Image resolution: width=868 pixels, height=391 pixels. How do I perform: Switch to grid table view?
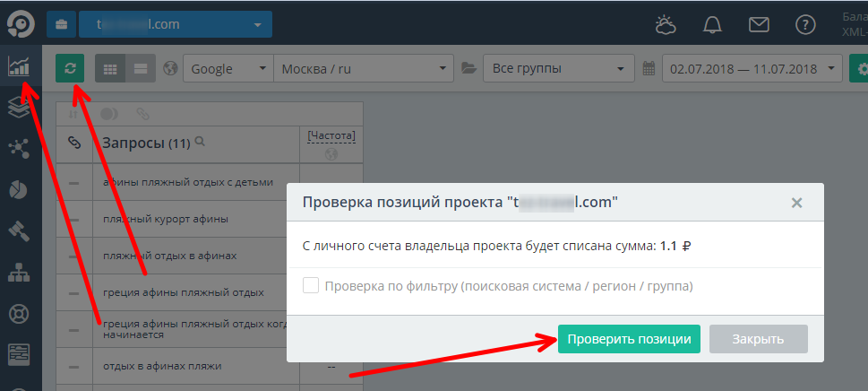(x=111, y=69)
